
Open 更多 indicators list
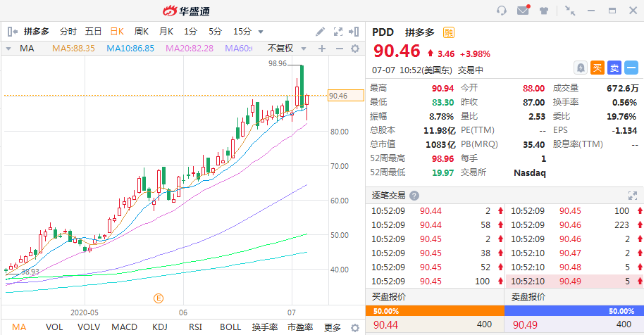(333, 327)
